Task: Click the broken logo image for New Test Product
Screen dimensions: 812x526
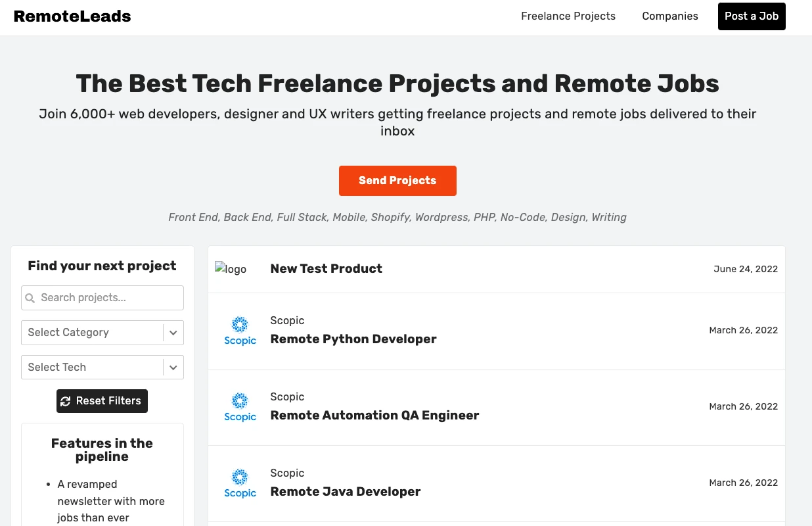Action: click(x=231, y=269)
